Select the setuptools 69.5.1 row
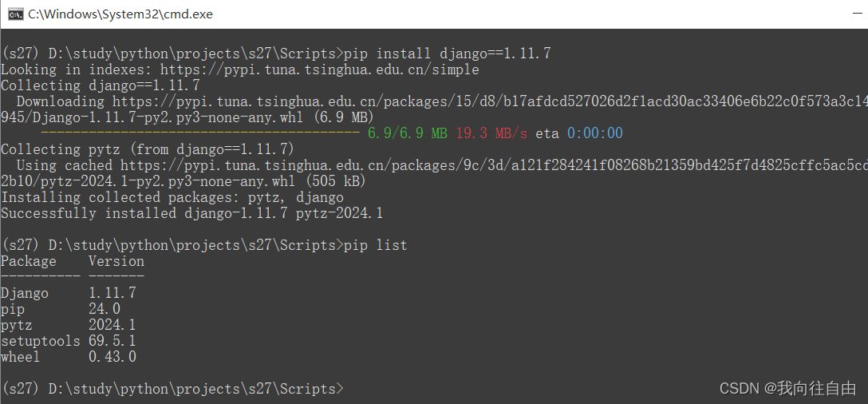This screenshot has height=404, width=868. click(x=68, y=340)
